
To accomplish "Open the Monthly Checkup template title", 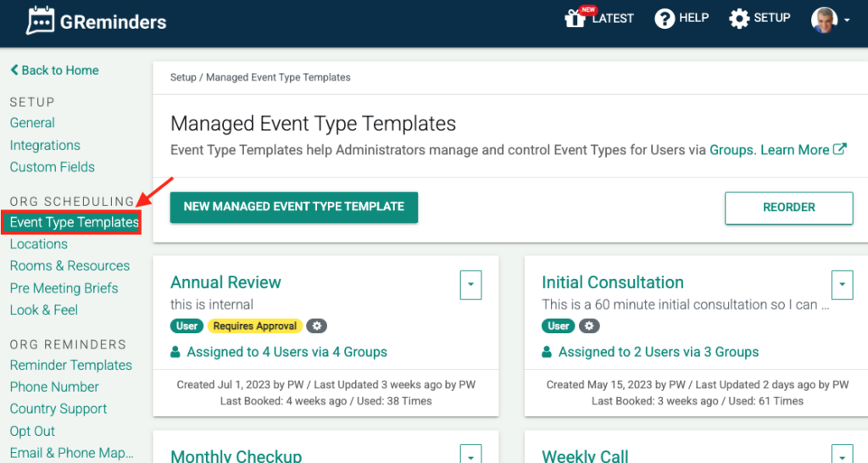I will tap(236, 456).
